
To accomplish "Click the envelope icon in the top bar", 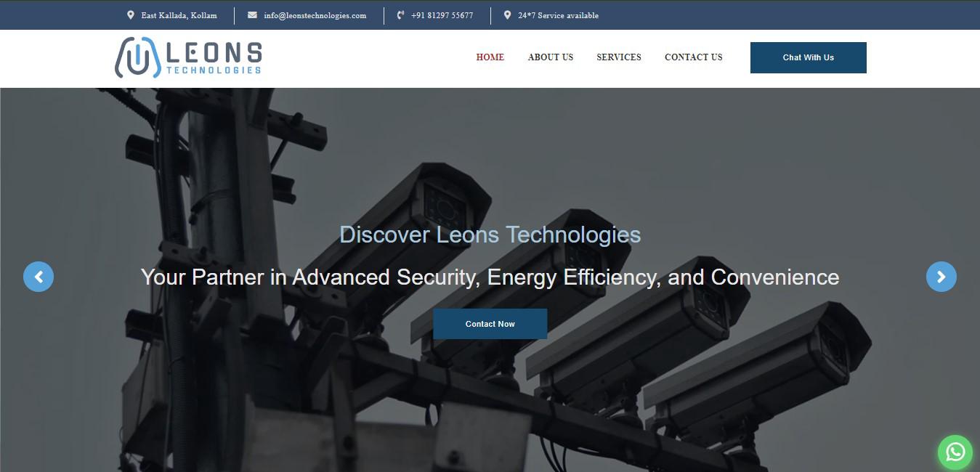I will click(252, 15).
